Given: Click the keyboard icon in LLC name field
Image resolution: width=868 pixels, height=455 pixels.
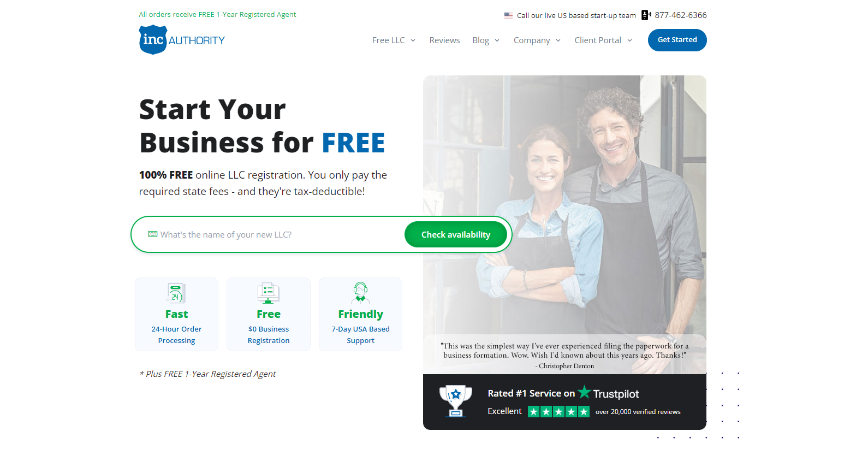Looking at the screenshot, I should [x=153, y=234].
